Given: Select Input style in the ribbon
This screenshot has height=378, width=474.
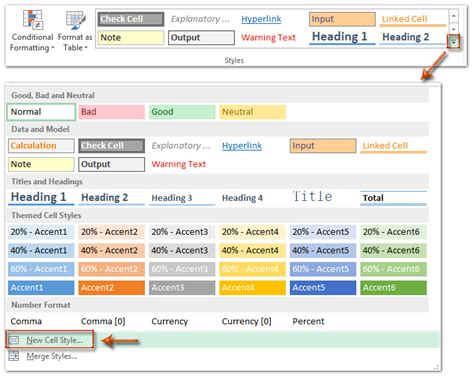Looking at the screenshot, I should (342, 19).
